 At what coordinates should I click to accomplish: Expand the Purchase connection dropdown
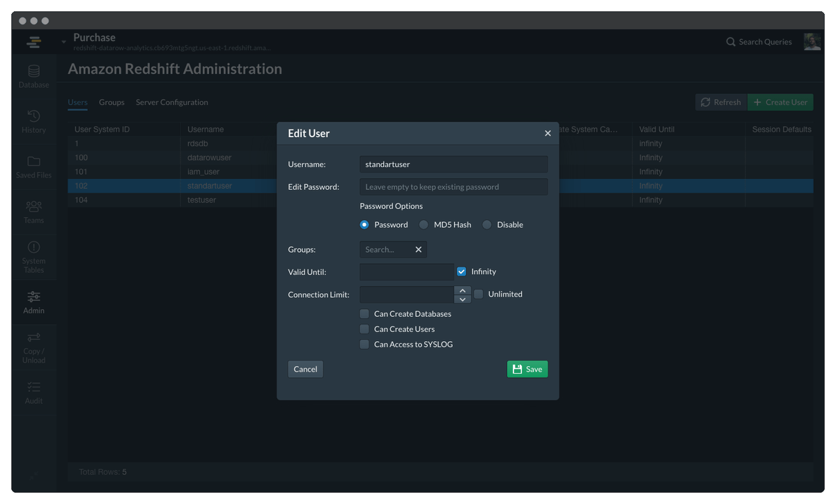point(64,42)
